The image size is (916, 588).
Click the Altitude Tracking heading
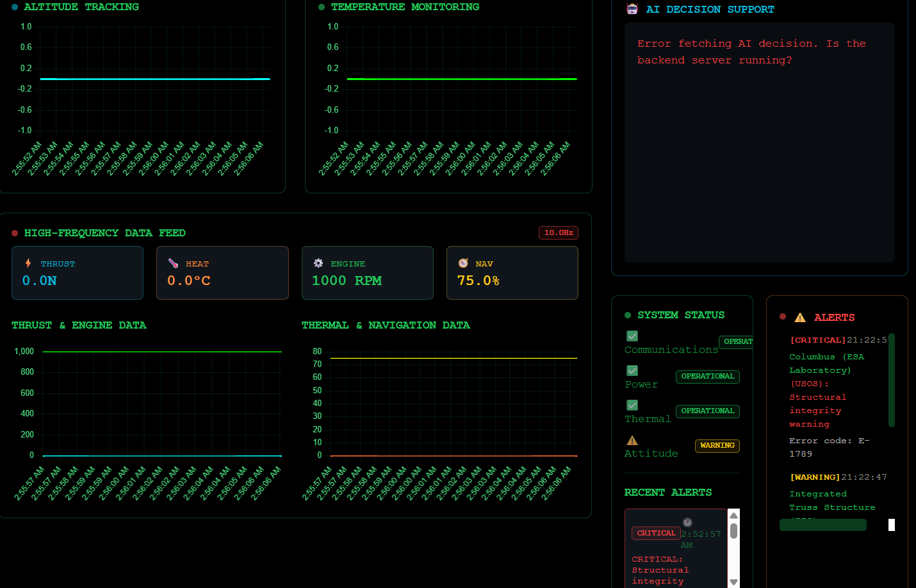(81, 7)
